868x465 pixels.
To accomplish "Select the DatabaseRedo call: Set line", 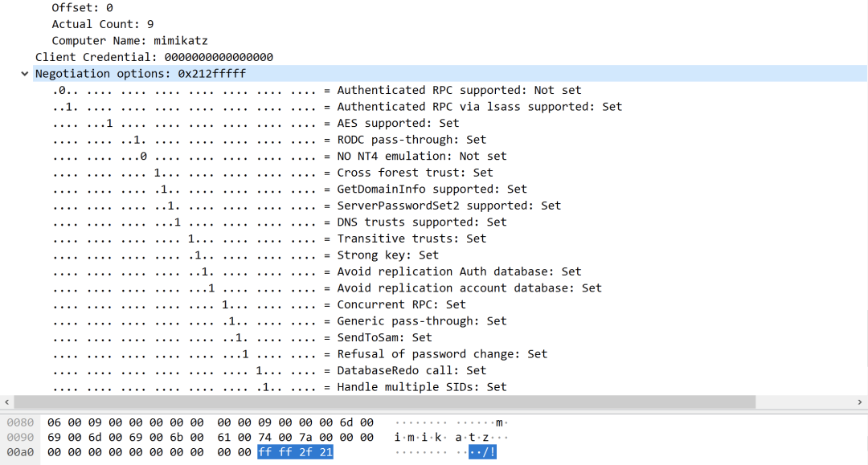I will pos(269,370).
